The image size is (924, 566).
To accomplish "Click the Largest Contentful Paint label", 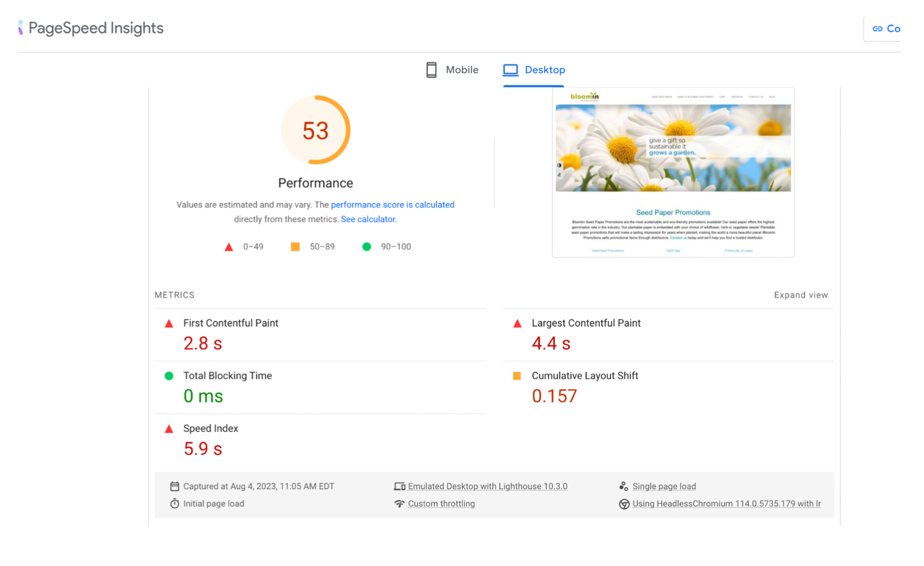I will (x=586, y=323).
